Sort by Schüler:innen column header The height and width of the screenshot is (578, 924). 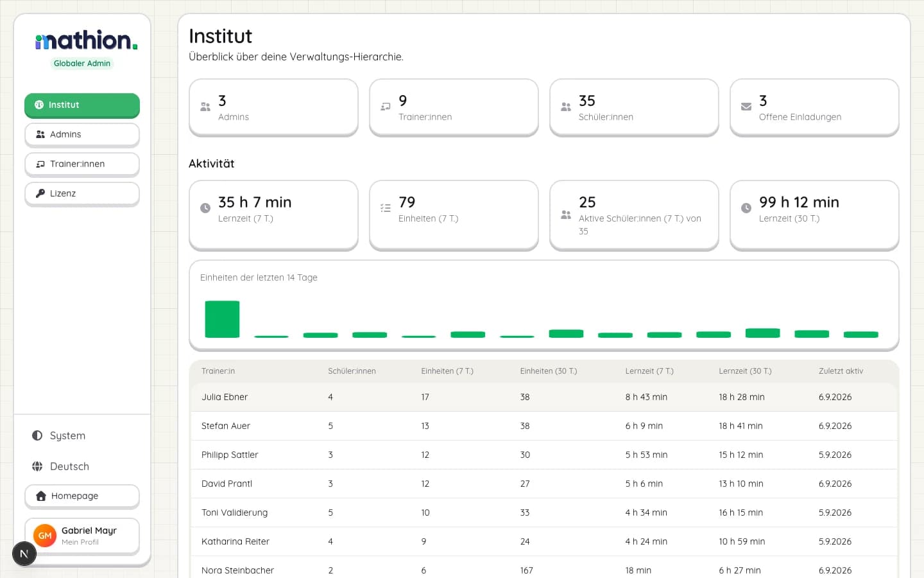click(x=352, y=371)
